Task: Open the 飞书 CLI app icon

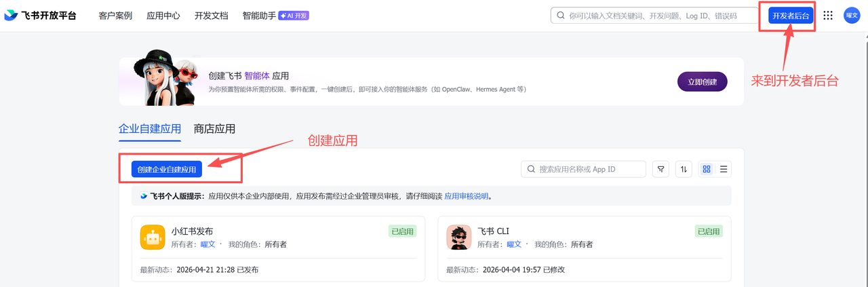Action: click(459, 237)
